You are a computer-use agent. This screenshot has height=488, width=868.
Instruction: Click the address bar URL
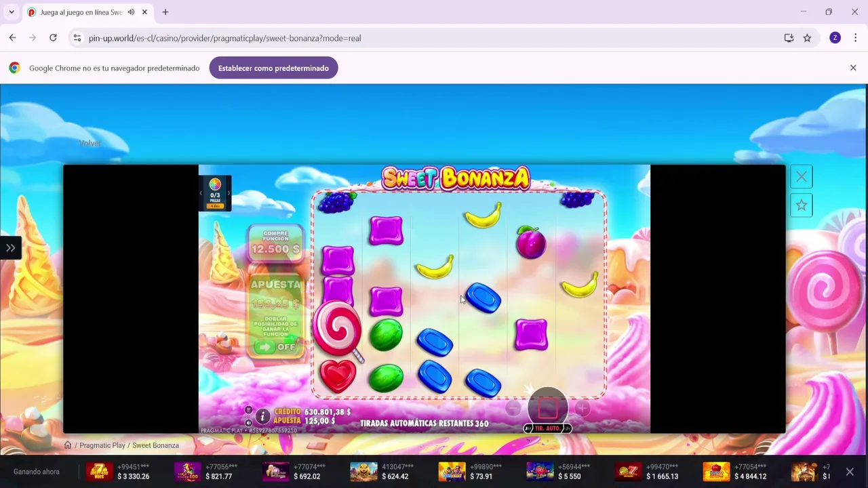[224, 38]
